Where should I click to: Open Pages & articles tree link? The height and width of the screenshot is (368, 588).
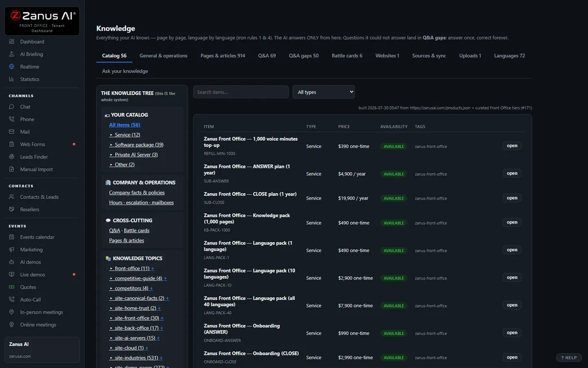click(x=126, y=240)
